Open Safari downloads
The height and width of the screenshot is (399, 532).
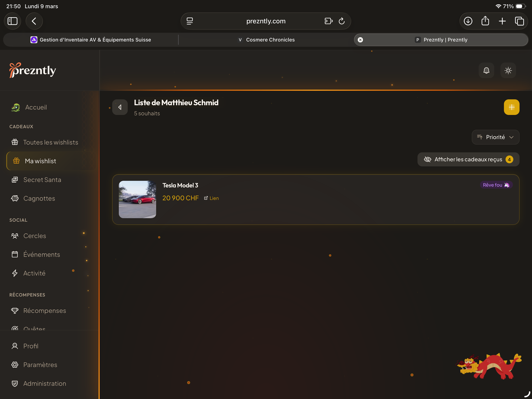point(468,21)
